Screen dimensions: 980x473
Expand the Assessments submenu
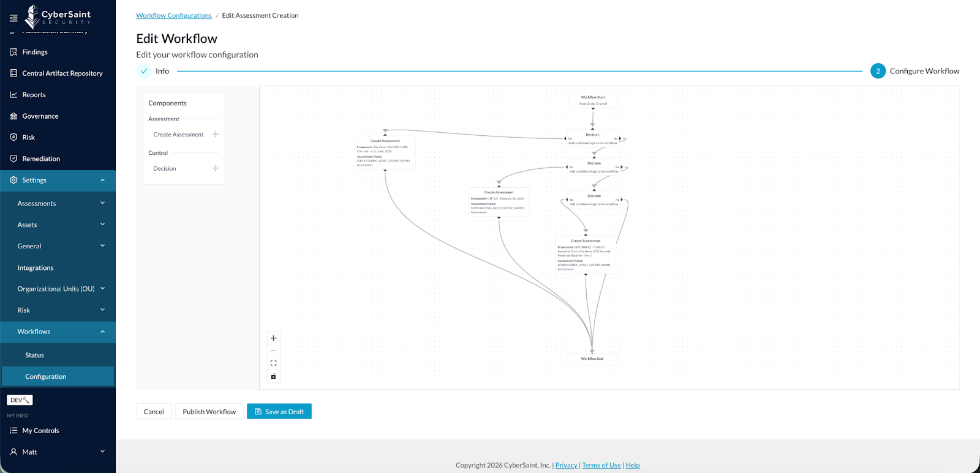tap(102, 203)
